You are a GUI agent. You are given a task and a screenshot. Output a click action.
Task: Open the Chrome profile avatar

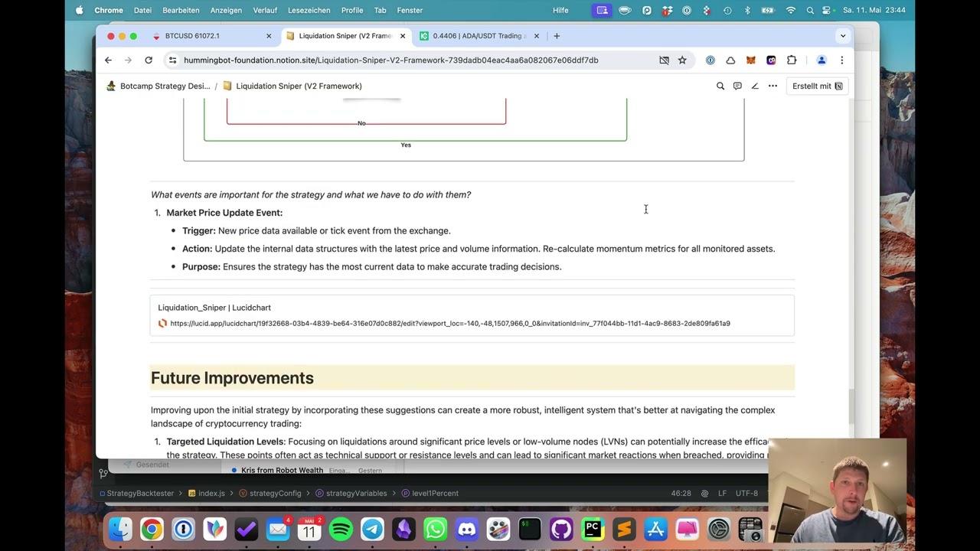(822, 60)
